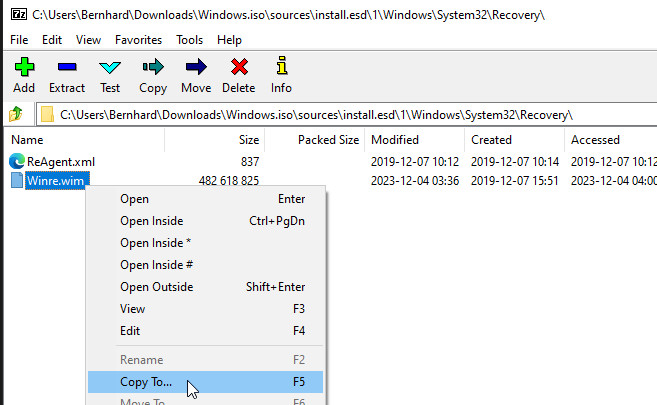The height and width of the screenshot is (405, 657).
Task: Select Open Inside in context menu
Action: [x=152, y=221]
